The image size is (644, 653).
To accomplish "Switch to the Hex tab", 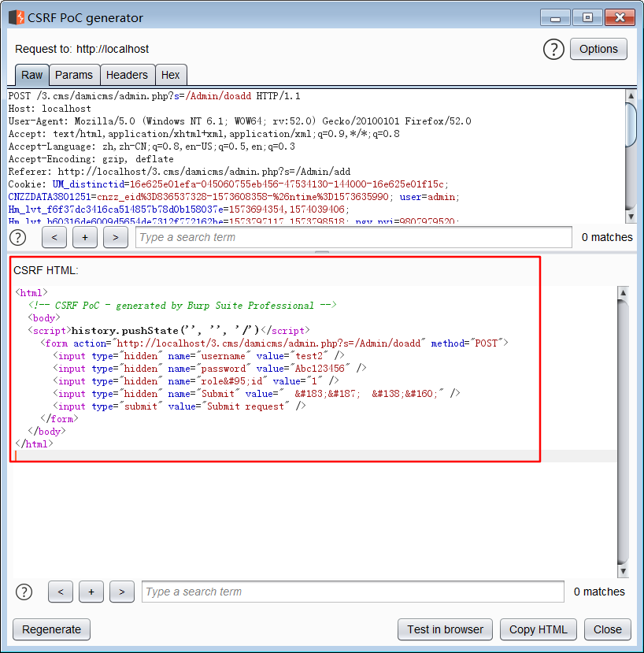I will 170,75.
